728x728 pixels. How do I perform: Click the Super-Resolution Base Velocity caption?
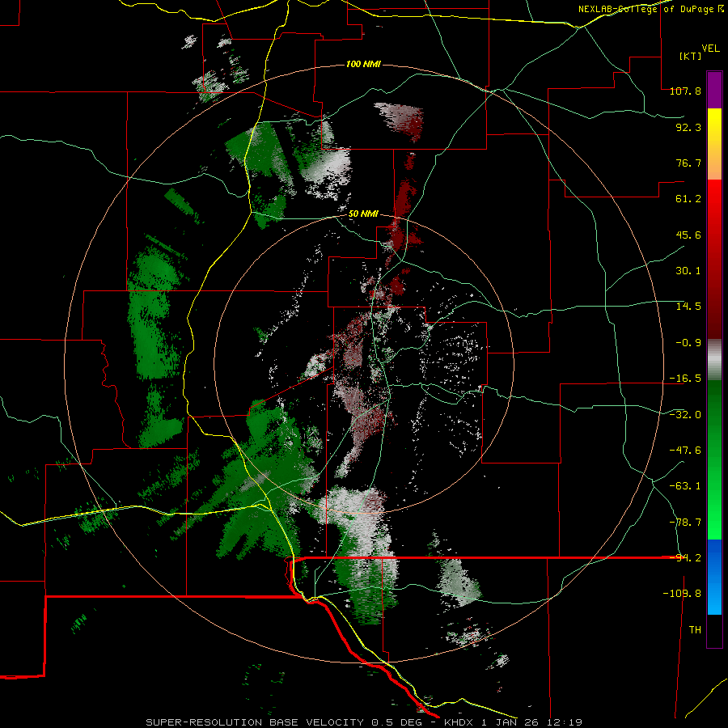pos(363,722)
